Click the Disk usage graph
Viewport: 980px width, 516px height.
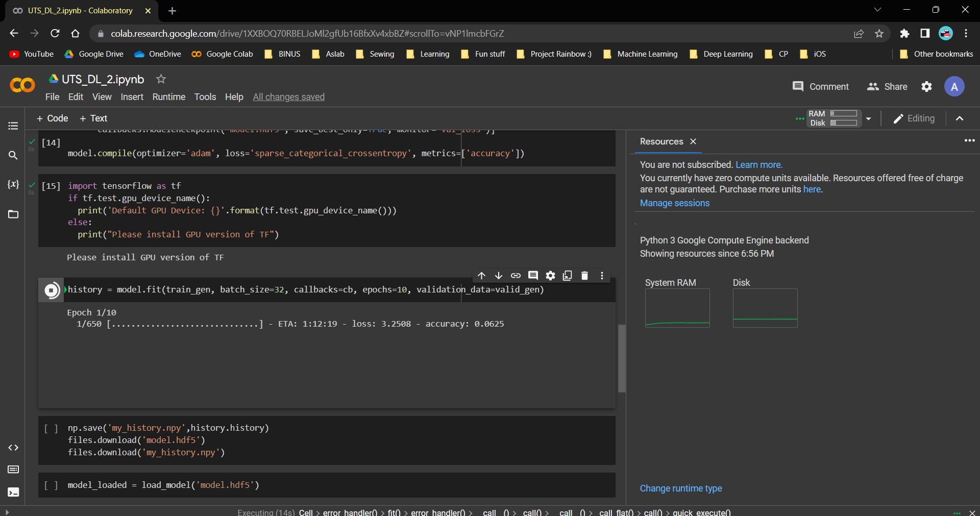765,308
